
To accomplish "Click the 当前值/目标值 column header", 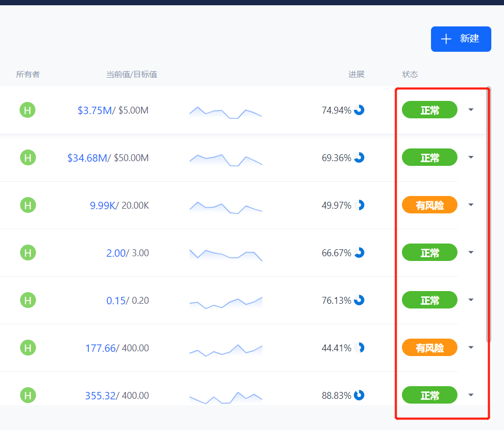I will coord(132,74).
